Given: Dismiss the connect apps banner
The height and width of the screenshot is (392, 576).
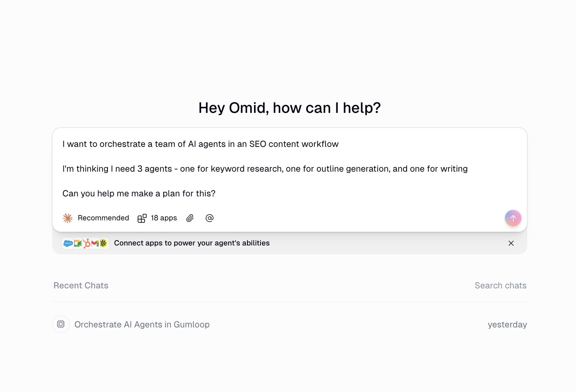Looking at the screenshot, I should coord(511,243).
